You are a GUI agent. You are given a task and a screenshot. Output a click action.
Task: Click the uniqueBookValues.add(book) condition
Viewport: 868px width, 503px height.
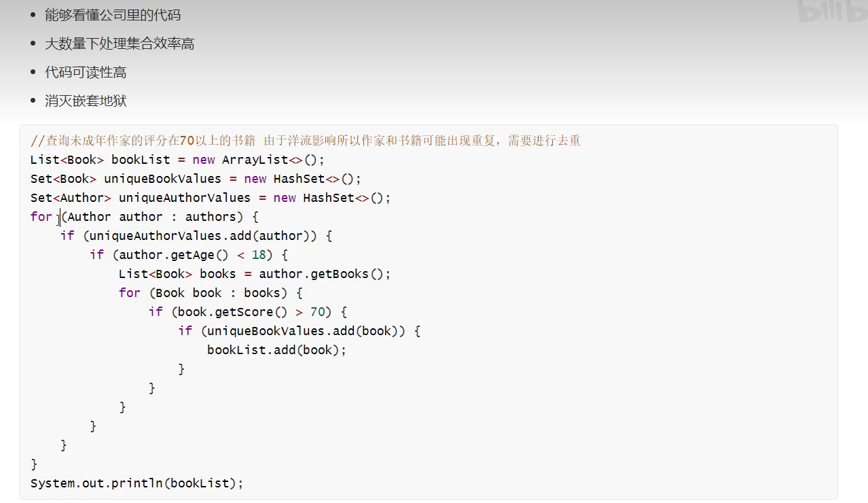[306, 331]
